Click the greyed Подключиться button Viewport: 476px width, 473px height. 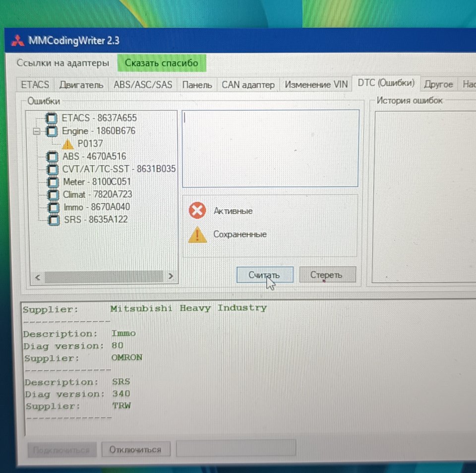pyautogui.click(x=61, y=450)
